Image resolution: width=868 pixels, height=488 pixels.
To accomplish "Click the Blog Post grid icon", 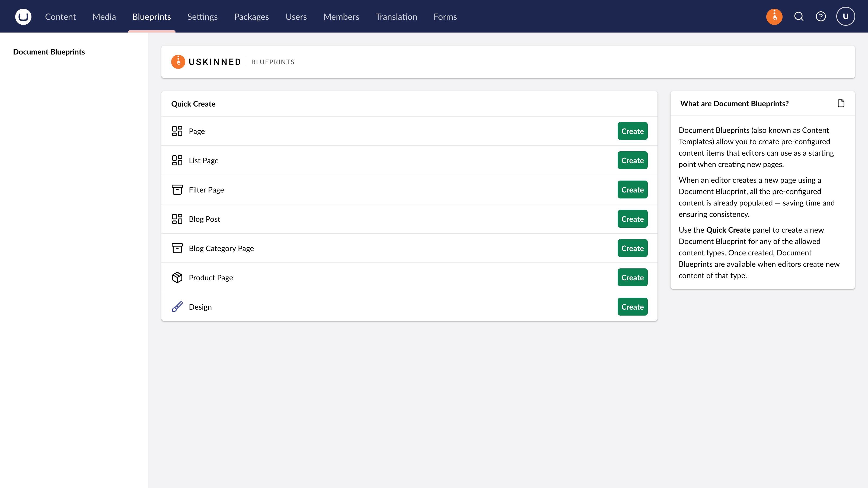I will point(177,219).
